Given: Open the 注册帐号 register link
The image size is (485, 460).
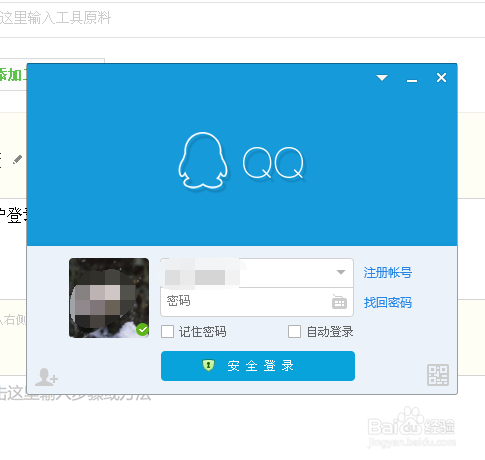Looking at the screenshot, I should tap(388, 273).
